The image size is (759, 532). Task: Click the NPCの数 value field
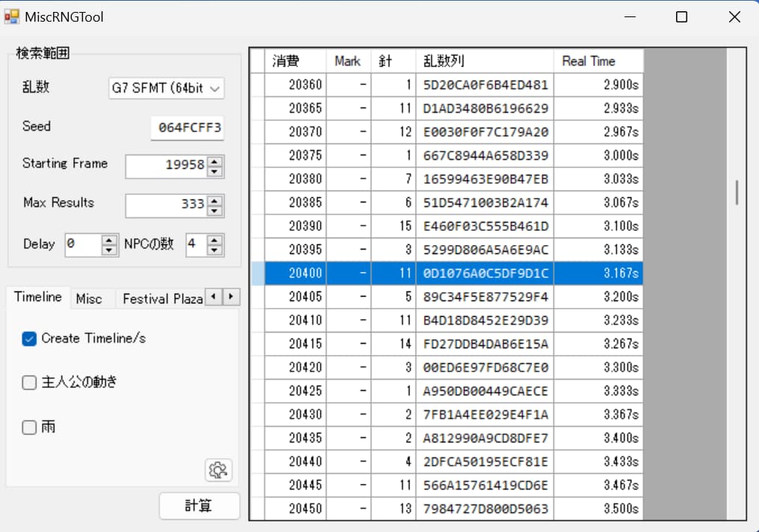[196, 244]
